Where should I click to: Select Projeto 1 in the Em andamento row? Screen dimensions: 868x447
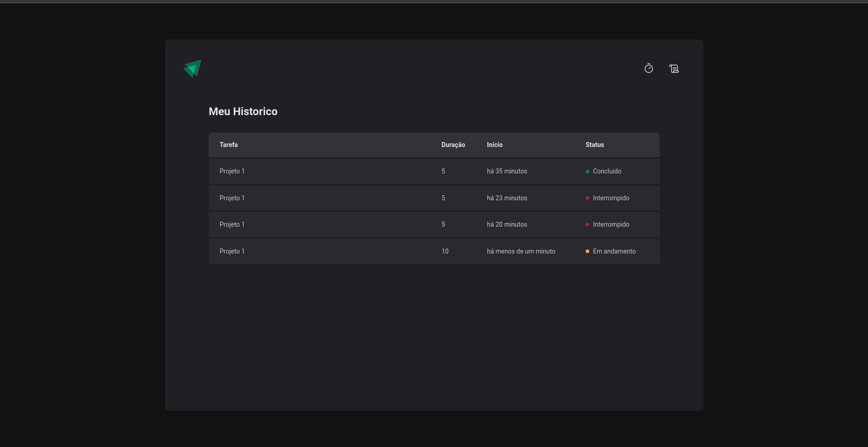coord(232,251)
